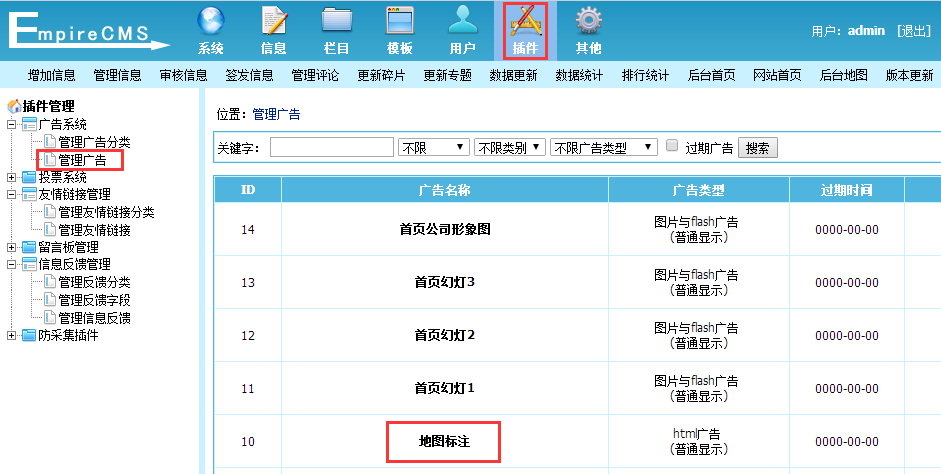Viewport: 941px width, 474px height.
Task: Select the 模板 (Template) window icon
Action: 400,21
